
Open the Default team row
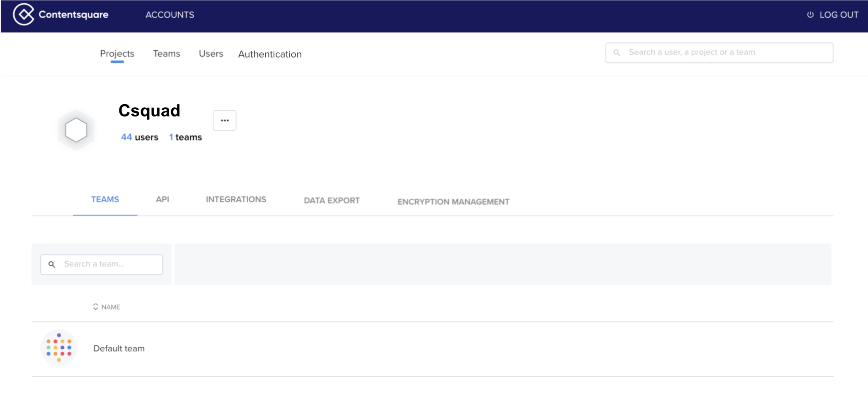pyautogui.click(x=432, y=349)
